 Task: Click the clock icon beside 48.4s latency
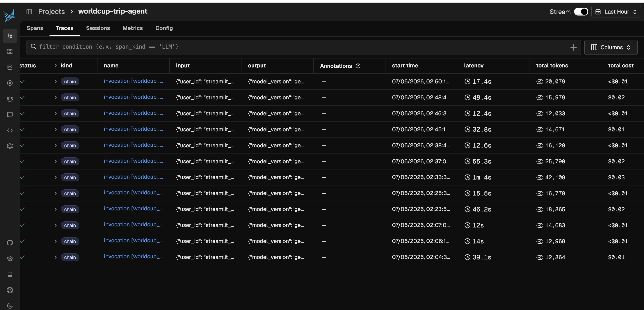point(467,97)
